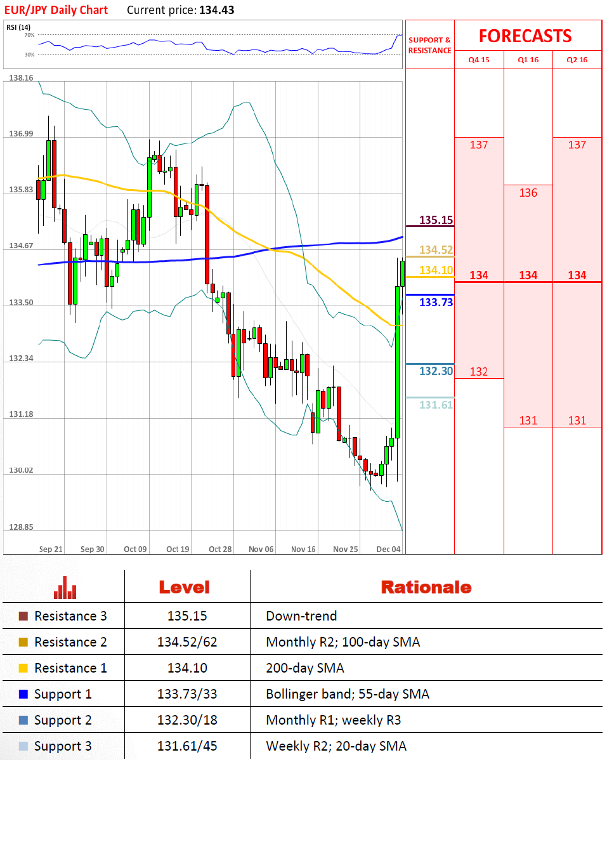
Task: Click the 128.85 price axis label
Action: (x=21, y=527)
